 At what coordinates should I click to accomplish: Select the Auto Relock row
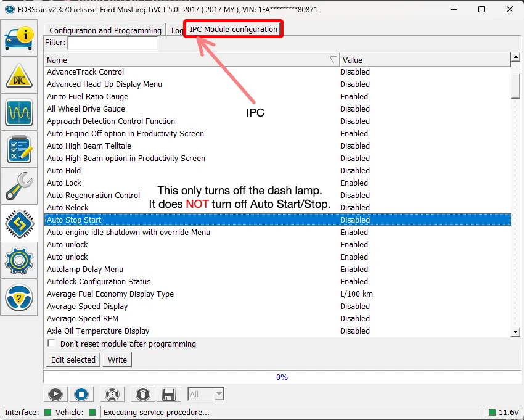tap(277, 208)
